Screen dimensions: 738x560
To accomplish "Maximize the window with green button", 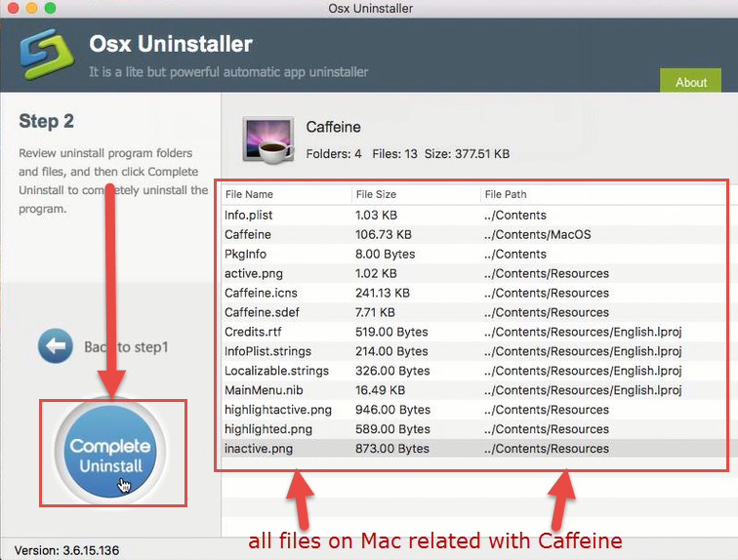I will 50,8.
